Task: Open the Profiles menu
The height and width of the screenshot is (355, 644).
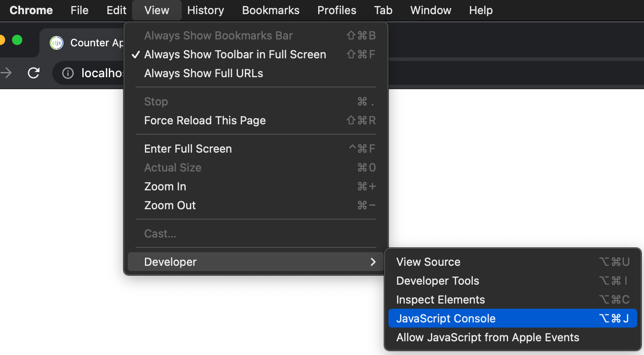Action: 337,10
